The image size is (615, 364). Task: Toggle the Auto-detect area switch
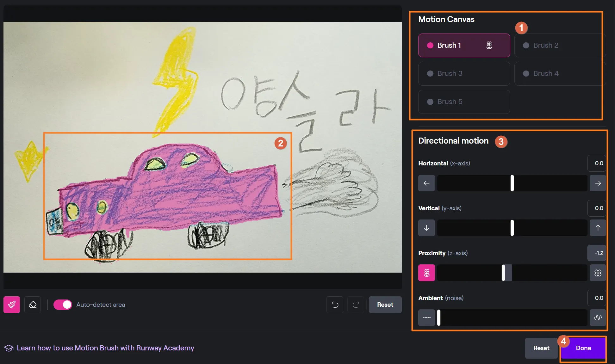[63, 305]
